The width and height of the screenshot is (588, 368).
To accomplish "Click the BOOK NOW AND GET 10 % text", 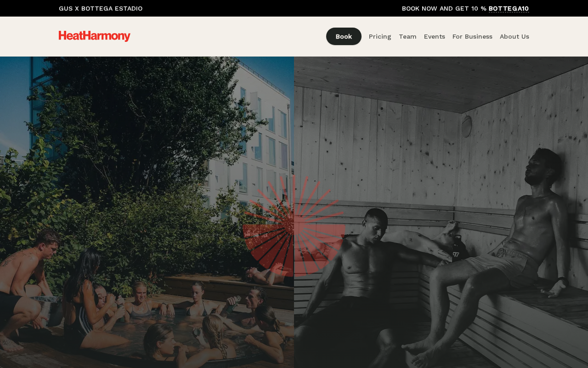I will point(444,8).
